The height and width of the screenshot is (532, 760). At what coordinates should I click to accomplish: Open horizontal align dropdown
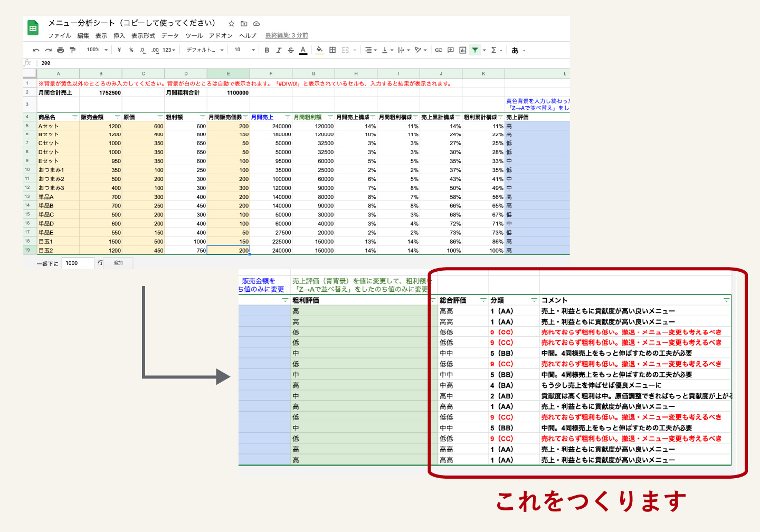(x=371, y=50)
